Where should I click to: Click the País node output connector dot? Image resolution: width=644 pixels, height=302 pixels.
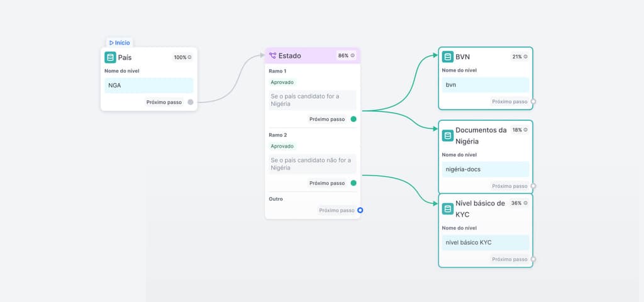coord(191,102)
